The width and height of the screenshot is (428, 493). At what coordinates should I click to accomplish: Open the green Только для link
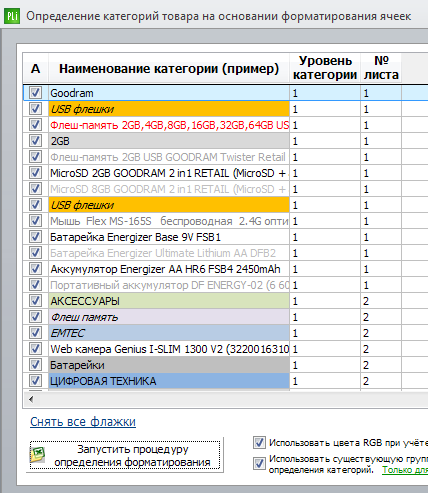point(405,470)
